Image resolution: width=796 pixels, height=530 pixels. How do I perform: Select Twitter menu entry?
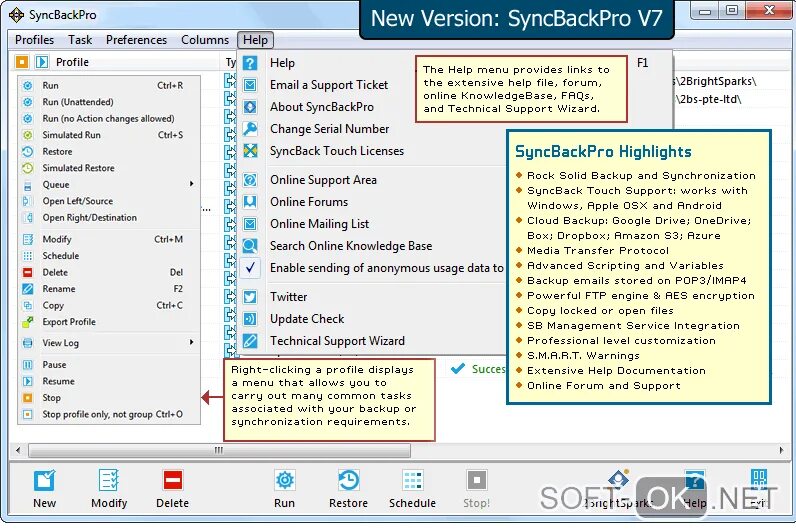coord(288,297)
